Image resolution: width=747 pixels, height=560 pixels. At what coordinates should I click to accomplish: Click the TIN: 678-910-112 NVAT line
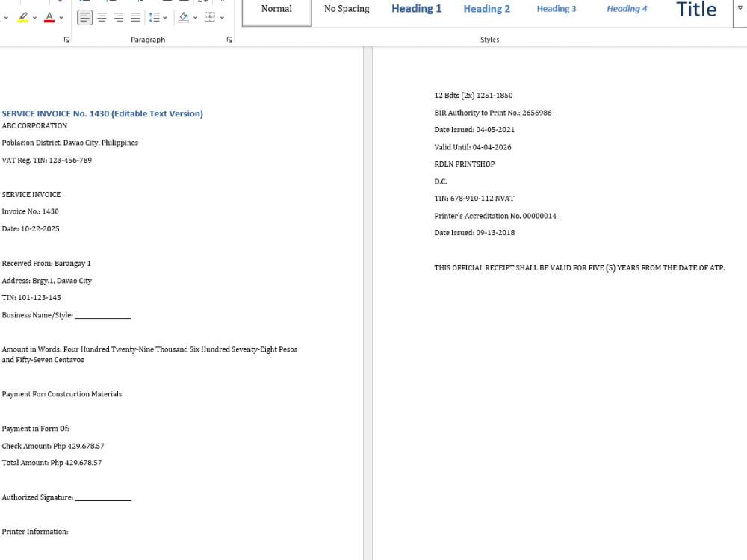click(x=474, y=199)
